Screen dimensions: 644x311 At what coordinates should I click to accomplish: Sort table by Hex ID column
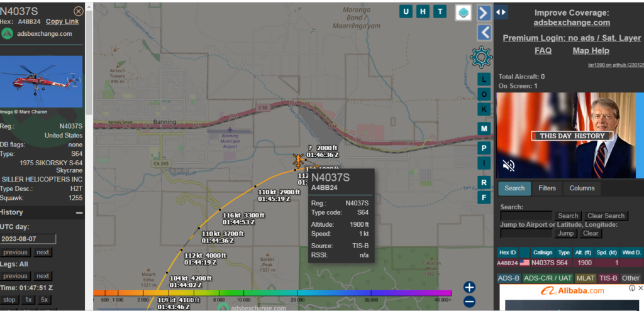[508, 253]
